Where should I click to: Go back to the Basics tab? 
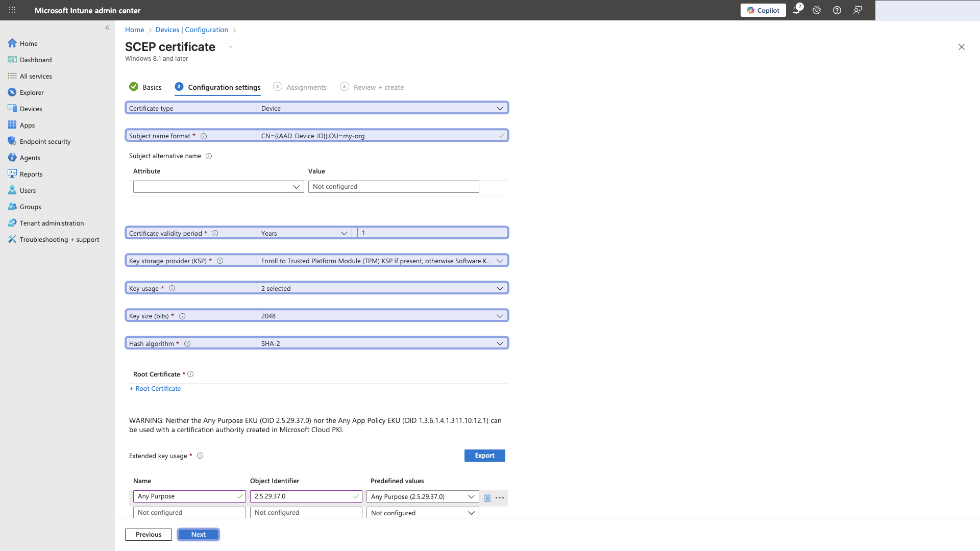(152, 87)
